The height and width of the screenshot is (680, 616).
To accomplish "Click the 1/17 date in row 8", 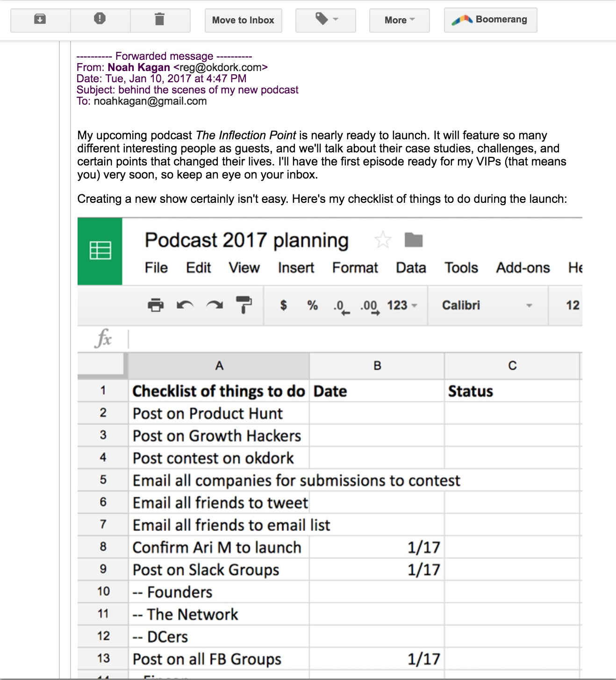I will [x=377, y=547].
